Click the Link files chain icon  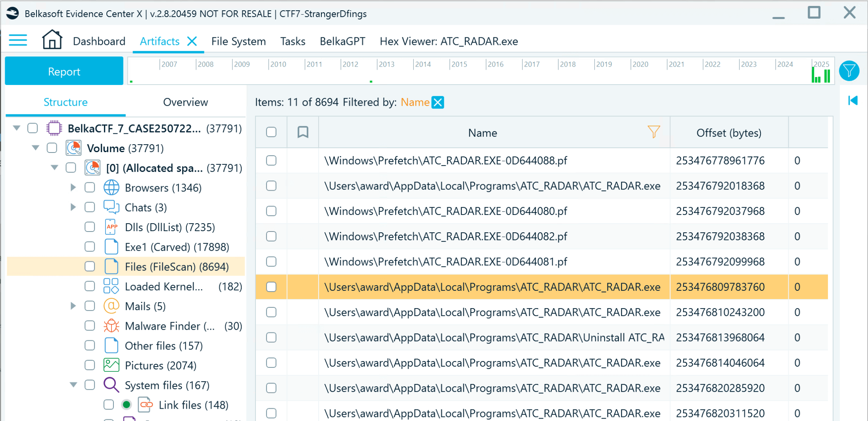146,405
